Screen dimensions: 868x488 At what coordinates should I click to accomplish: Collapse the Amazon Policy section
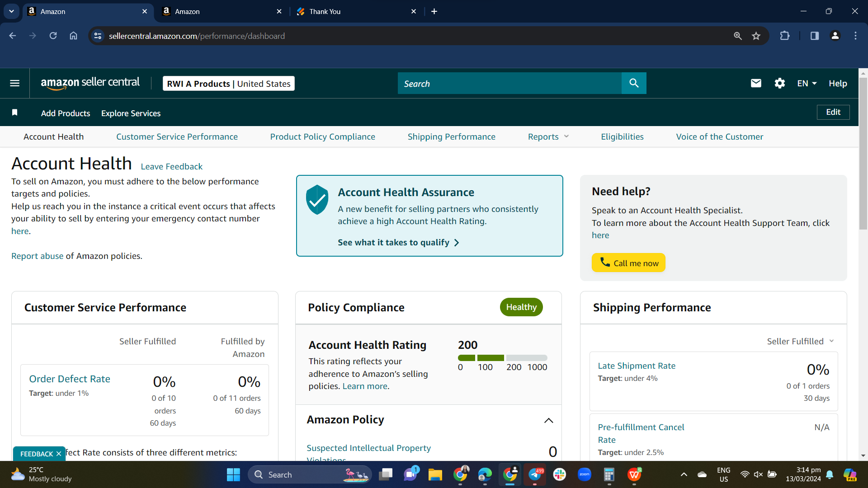point(548,420)
